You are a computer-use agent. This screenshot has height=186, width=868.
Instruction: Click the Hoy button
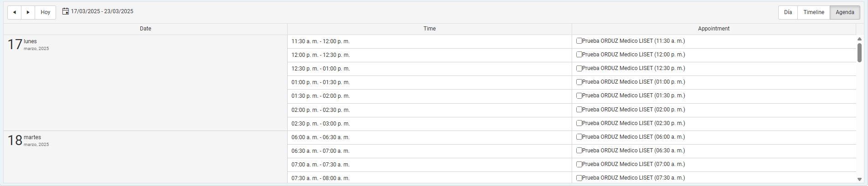pyautogui.click(x=46, y=12)
